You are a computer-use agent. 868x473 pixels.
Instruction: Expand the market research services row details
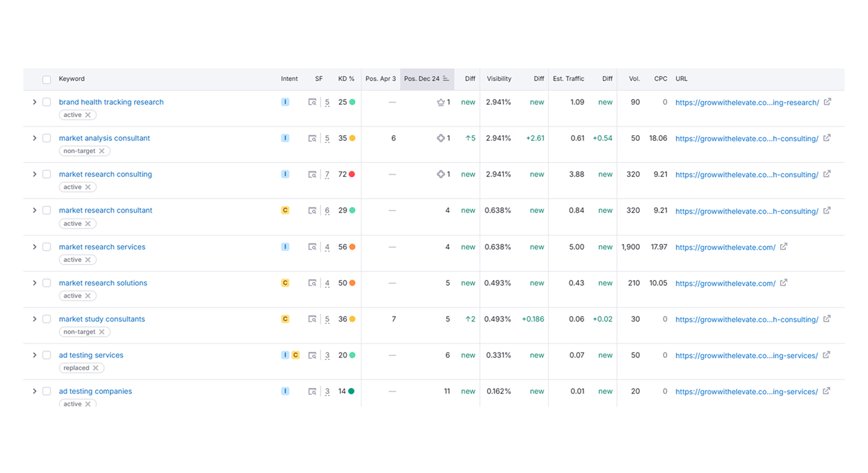click(34, 246)
